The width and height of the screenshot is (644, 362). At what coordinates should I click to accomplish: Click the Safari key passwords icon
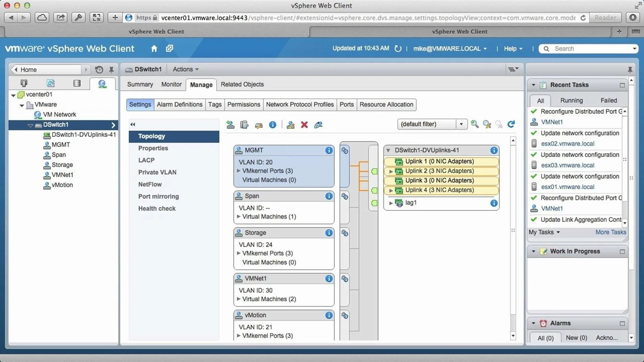[x=78, y=17]
